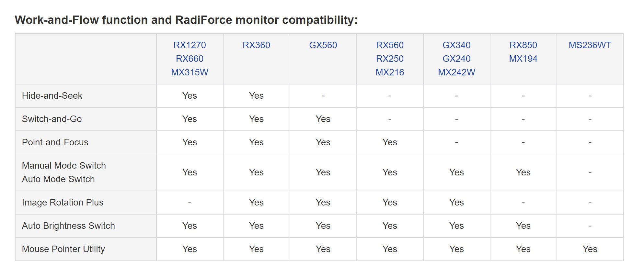644x277 pixels.
Task: Open the MX315W monitor link
Action: tap(190, 72)
